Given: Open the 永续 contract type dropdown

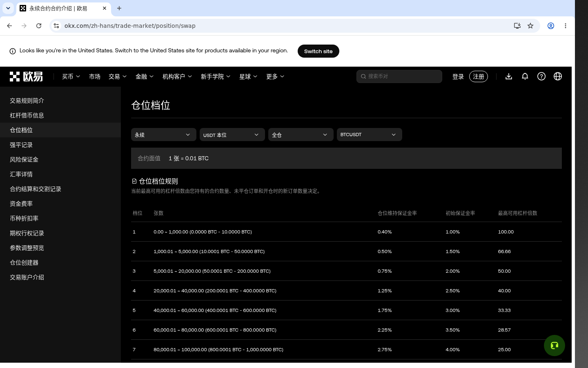Looking at the screenshot, I should pyautogui.click(x=164, y=135).
